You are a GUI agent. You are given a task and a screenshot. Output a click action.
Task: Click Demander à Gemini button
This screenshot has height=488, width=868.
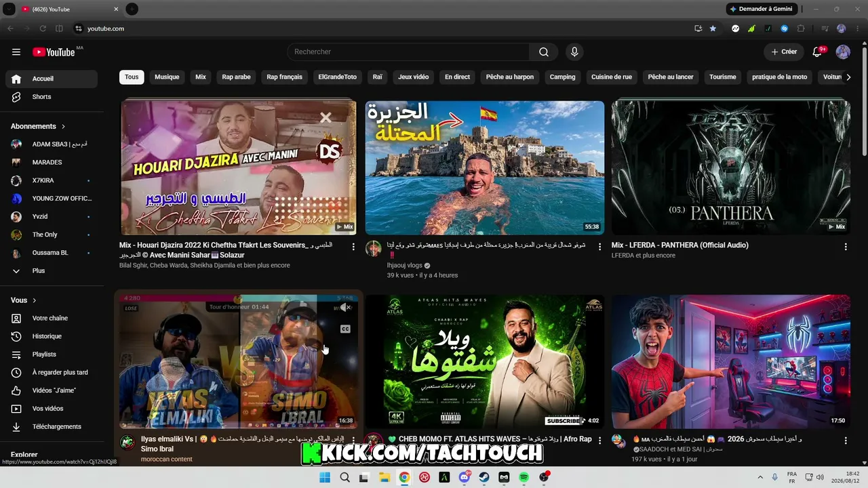[761, 9]
